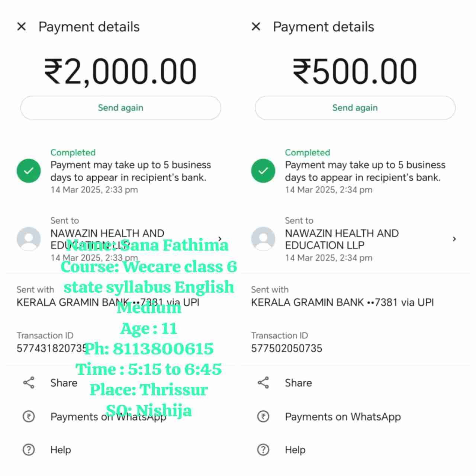Screen dimensions: 476x476
Task: Close the ₹500.00 payment details
Action: coord(256,27)
